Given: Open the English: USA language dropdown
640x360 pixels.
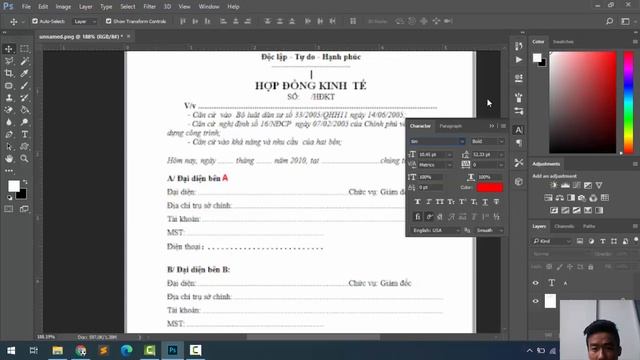Looking at the screenshot, I should click(436, 231).
